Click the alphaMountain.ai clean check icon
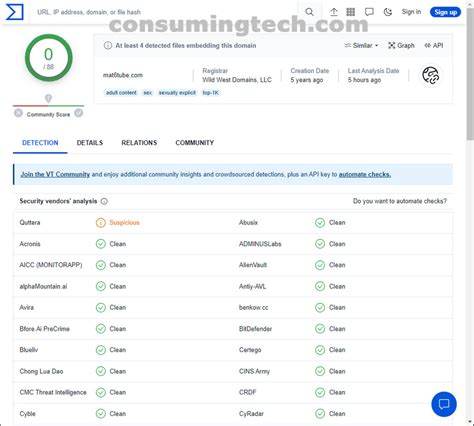 click(101, 286)
